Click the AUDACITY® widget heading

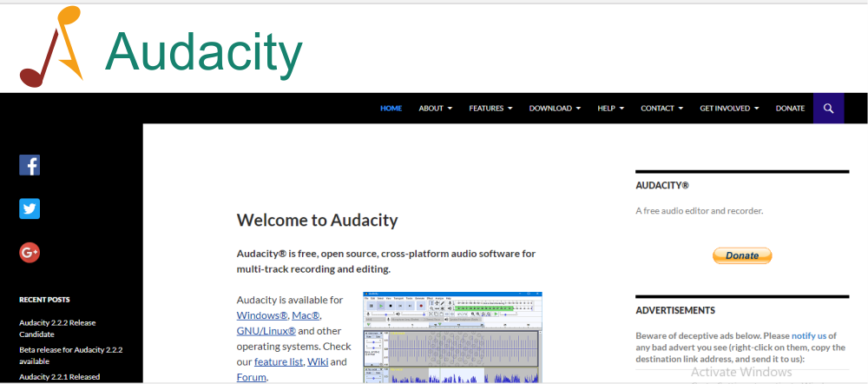coord(662,186)
